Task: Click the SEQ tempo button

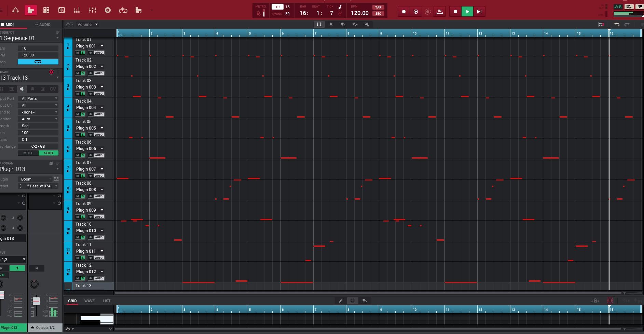Action: (378, 14)
